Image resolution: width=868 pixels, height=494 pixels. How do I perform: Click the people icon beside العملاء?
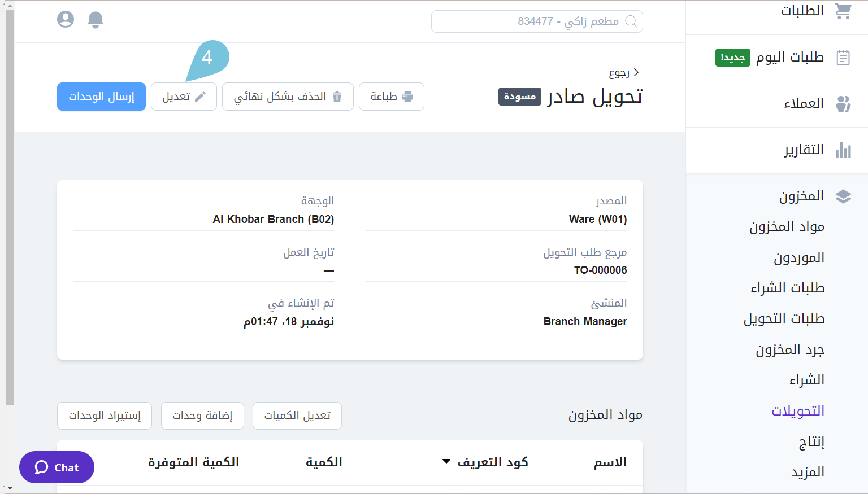[843, 103]
